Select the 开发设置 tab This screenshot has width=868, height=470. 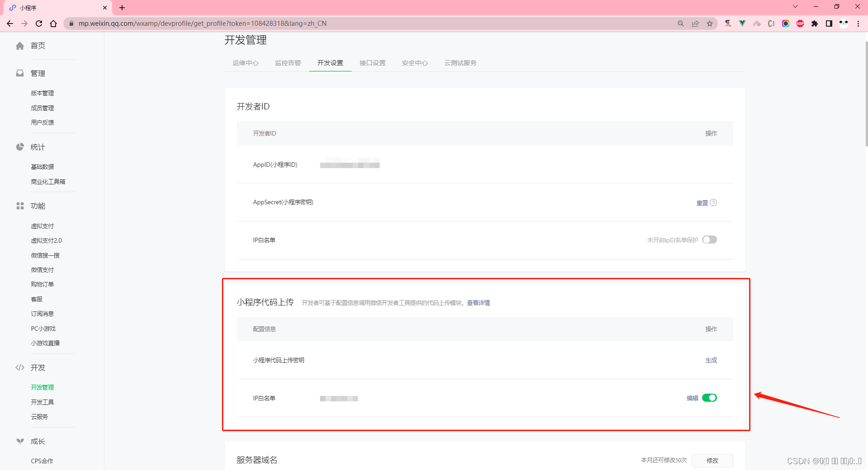pos(330,63)
